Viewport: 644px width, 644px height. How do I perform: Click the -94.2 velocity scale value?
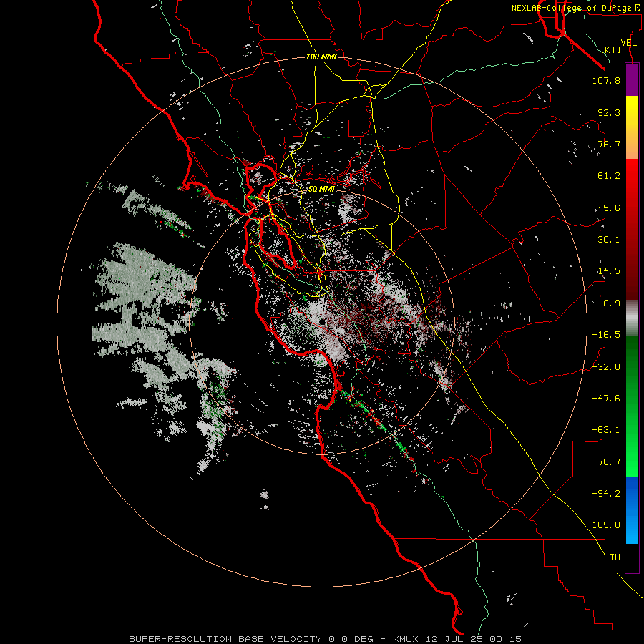[x=606, y=494]
